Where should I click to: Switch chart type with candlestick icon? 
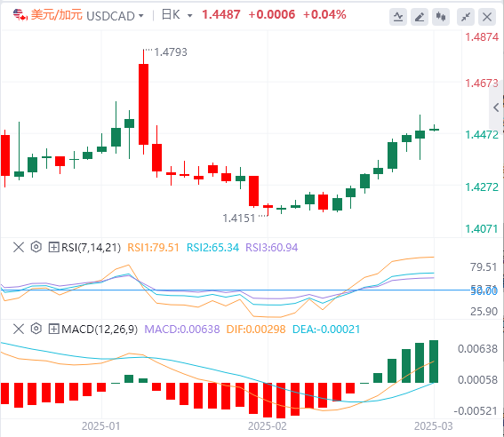[441, 17]
